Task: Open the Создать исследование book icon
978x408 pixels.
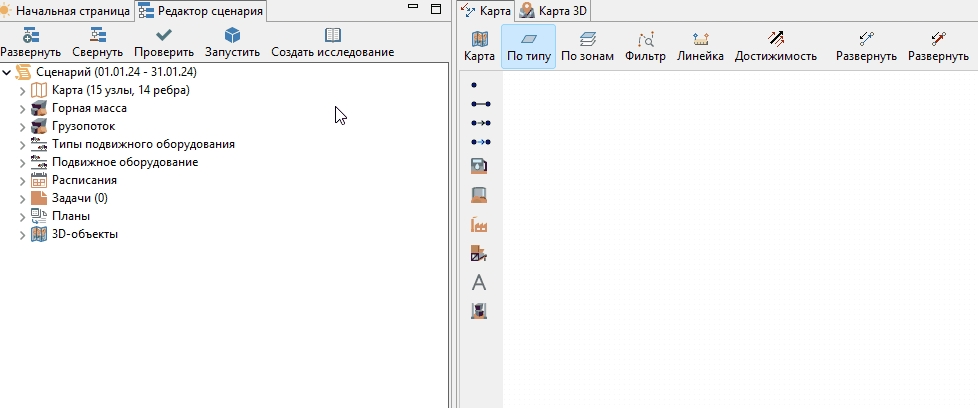Action: 333,35
